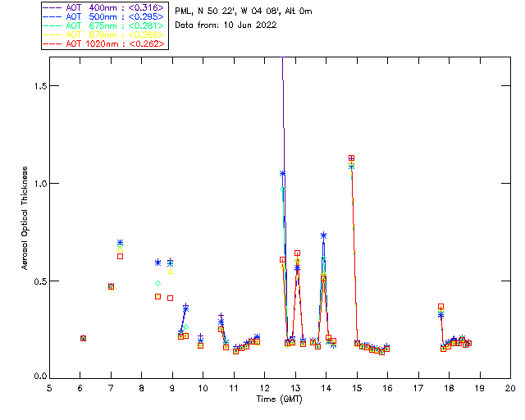Click the 12 x-axis tick label
The width and height of the screenshot is (525, 420).
pos(264,388)
